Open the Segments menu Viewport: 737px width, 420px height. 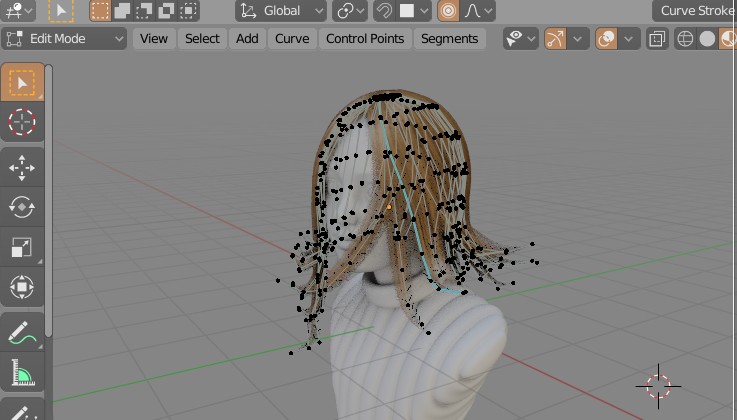pyautogui.click(x=449, y=39)
